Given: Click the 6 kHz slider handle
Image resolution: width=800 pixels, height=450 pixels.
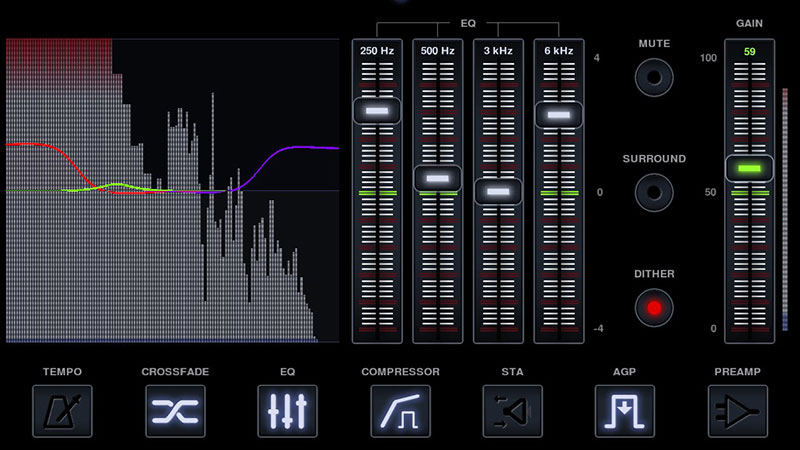Looking at the screenshot, I should click(x=559, y=115).
